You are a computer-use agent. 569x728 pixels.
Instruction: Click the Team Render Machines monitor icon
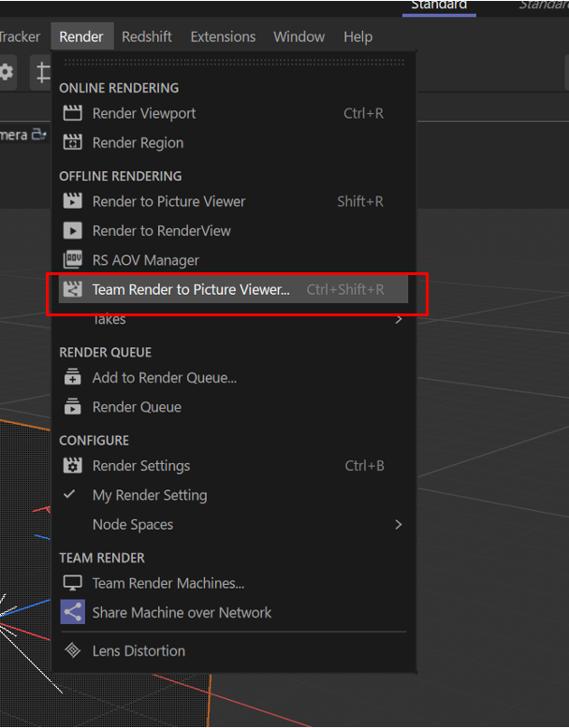click(72, 583)
